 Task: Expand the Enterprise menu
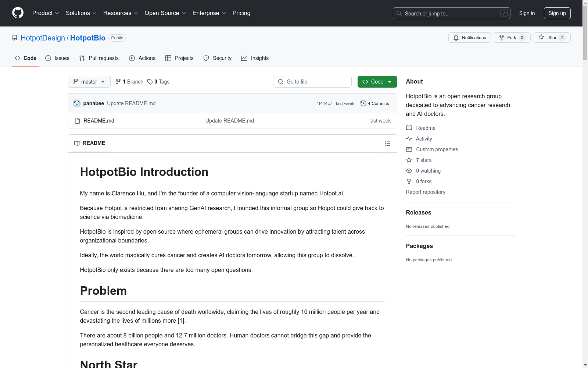(x=209, y=13)
